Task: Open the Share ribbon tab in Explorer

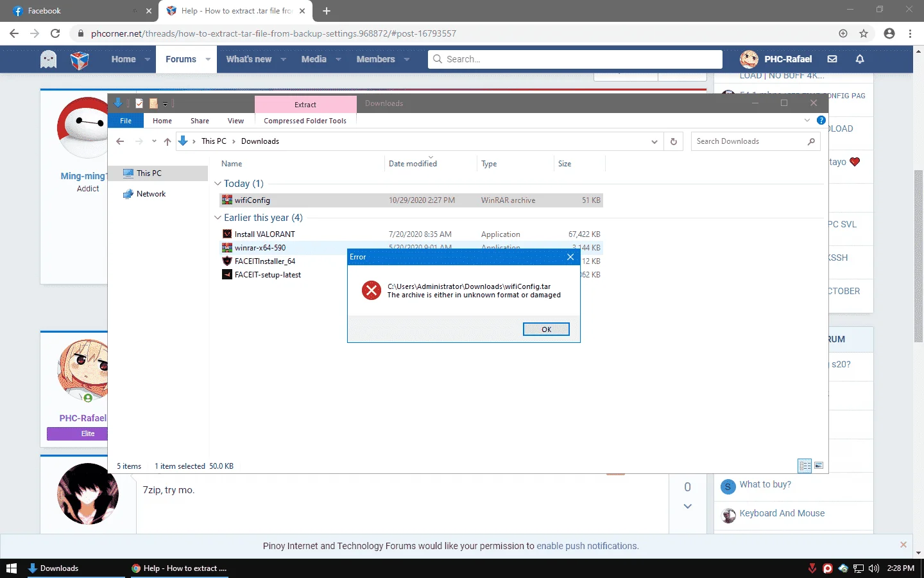Action: point(200,121)
